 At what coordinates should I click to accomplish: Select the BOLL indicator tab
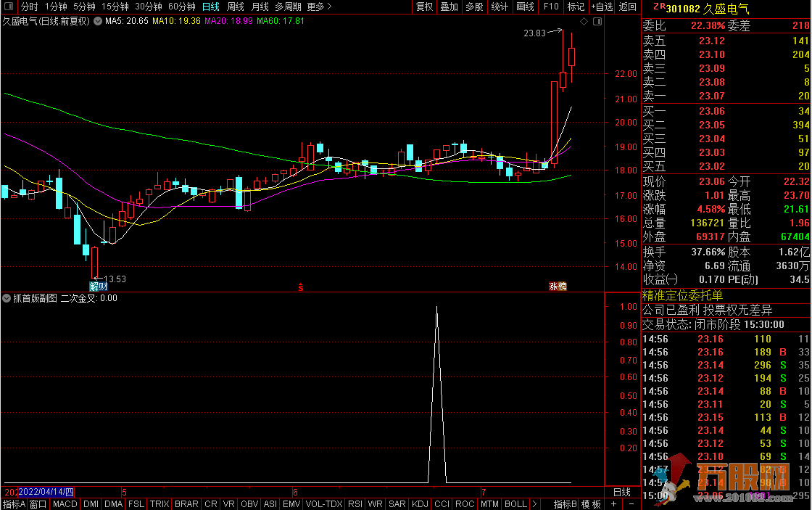click(515, 504)
